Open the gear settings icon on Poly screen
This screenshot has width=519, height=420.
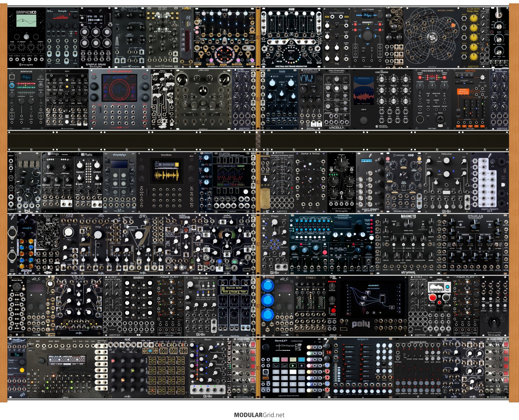coord(374,313)
